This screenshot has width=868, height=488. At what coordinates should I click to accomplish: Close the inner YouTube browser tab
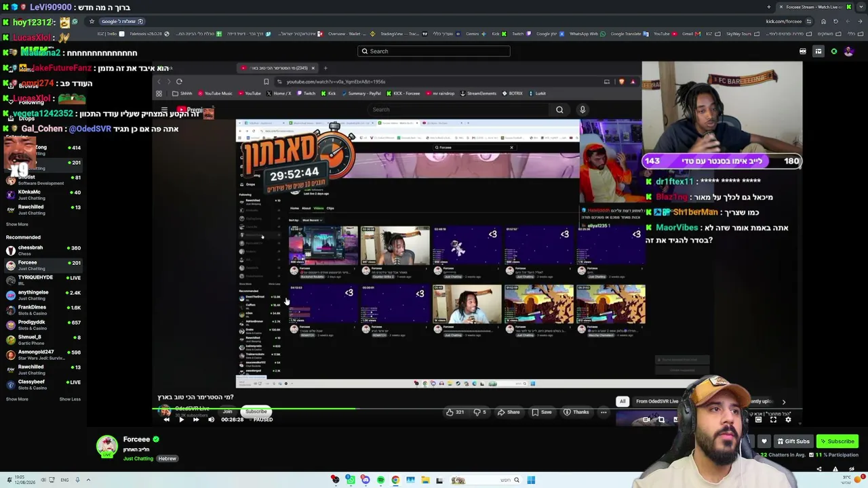pyautogui.click(x=313, y=68)
